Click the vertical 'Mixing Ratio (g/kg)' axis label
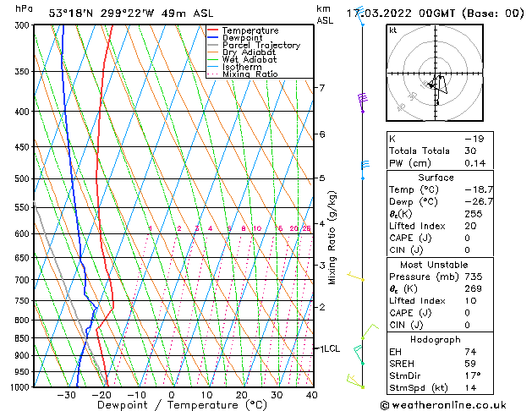The height and width of the screenshot is (411, 532). point(332,238)
